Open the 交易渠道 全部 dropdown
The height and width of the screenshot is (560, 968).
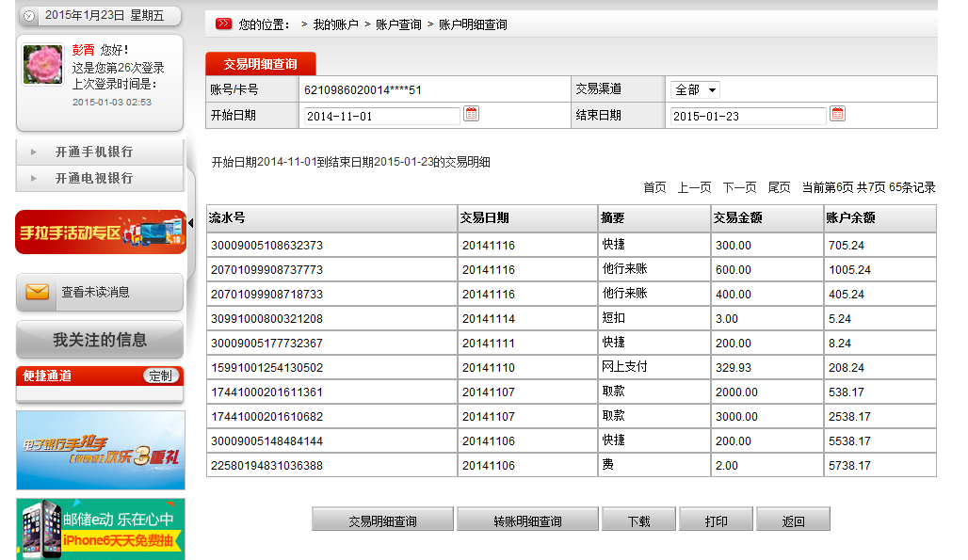point(696,90)
